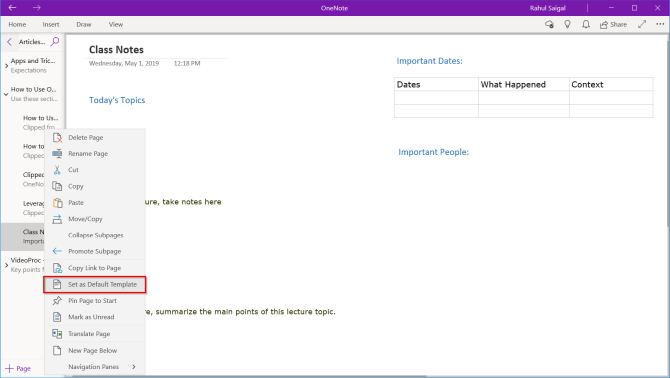The image size is (670, 378).
Task: Click the page date Wednesday, May 1, 2019
Action: [124, 63]
